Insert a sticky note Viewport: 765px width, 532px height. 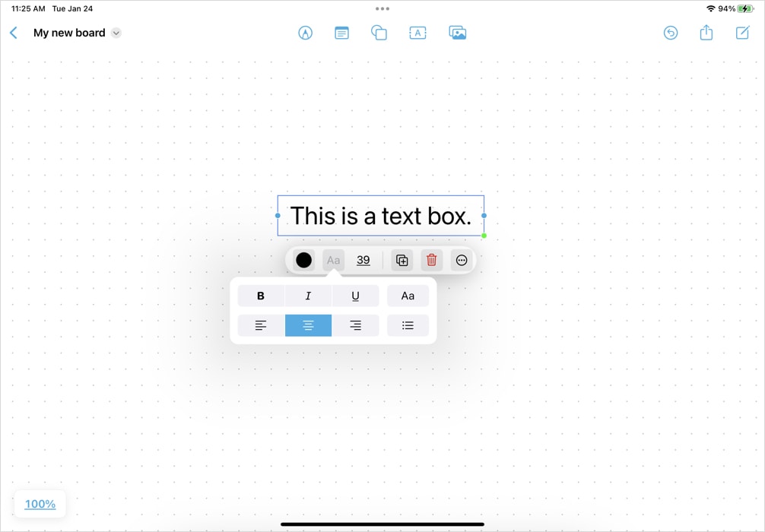[x=341, y=33]
